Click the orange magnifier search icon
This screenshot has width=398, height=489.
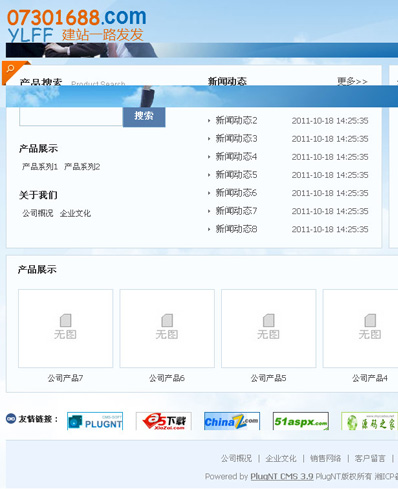coord(10,69)
